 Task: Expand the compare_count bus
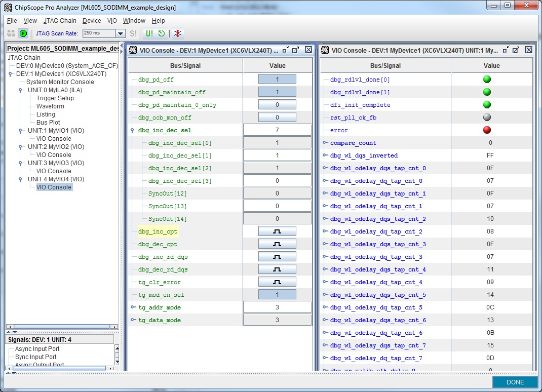[x=325, y=143]
